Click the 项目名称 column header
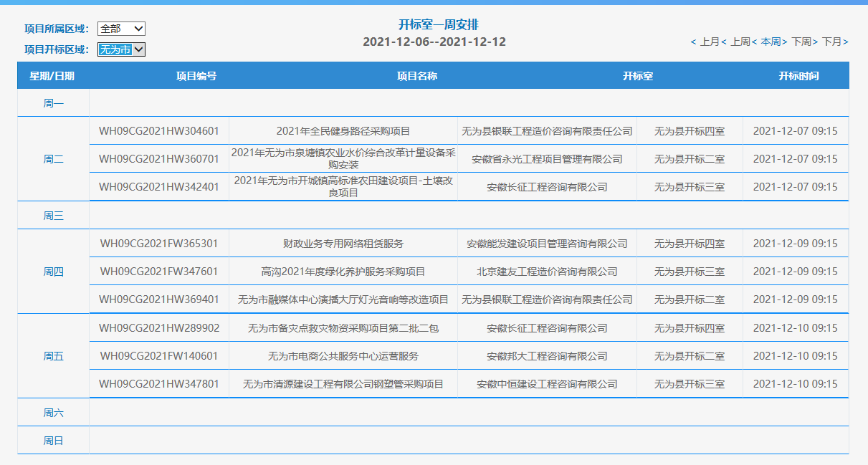Image resolution: width=868 pixels, height=465 pixels. click(417, 76)
